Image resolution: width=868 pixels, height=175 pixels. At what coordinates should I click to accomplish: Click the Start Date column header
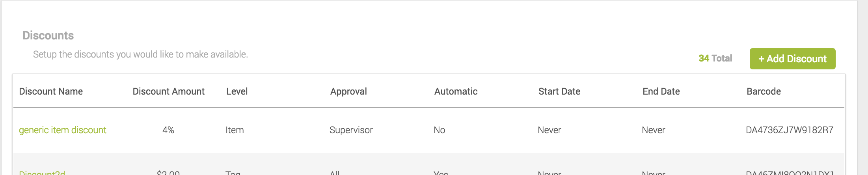[x=559, y=91]
